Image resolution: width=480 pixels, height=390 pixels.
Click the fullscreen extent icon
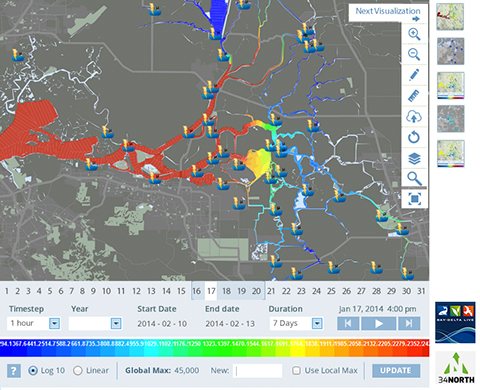(x=414, y=199)
